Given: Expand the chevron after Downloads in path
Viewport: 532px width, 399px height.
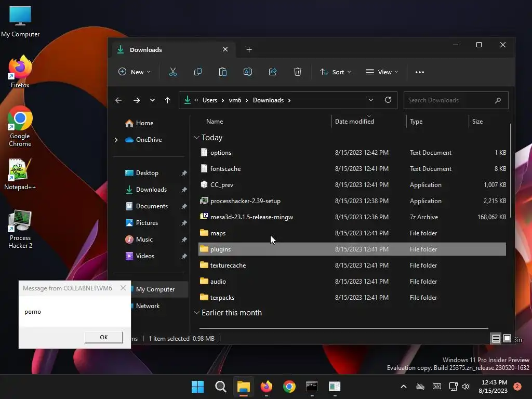Looking at the screenshot, I should (289, 100).
